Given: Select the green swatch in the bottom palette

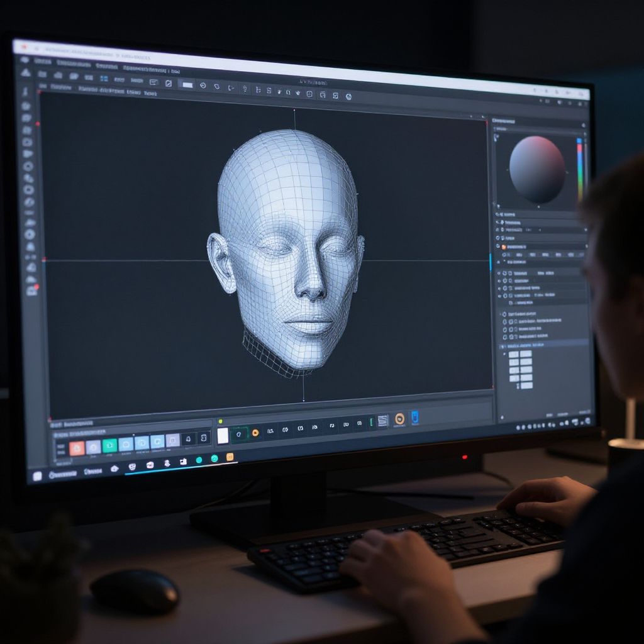Looking at the screenshot, I should (109, 445).
